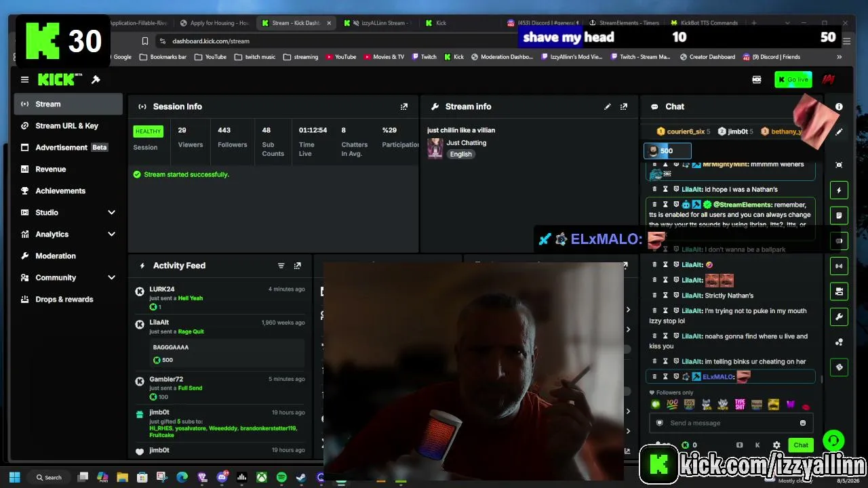Edit stream info with the pencil icon

coord(608,106)
